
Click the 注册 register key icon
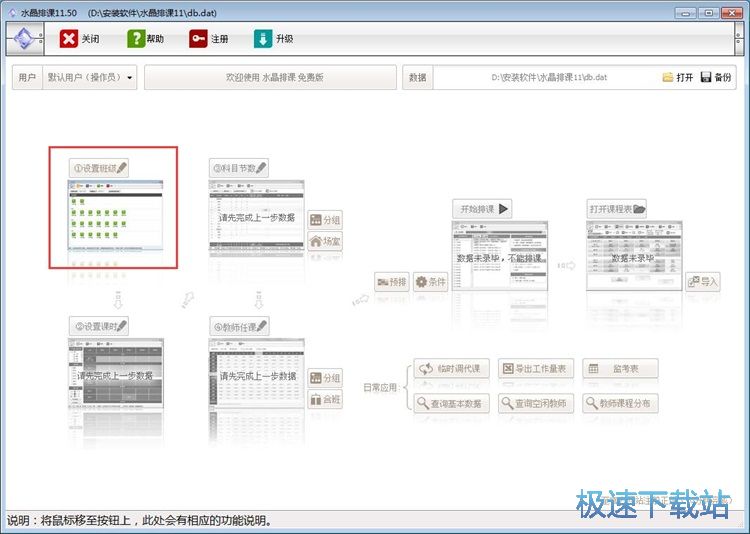pyautogui.click(x=198, y=39)
